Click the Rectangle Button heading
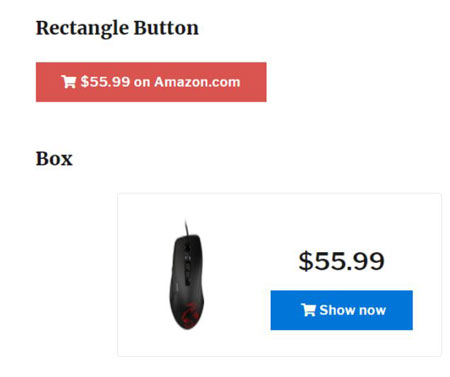This screenshot has height=377, width=450. [x=117, y=28]
